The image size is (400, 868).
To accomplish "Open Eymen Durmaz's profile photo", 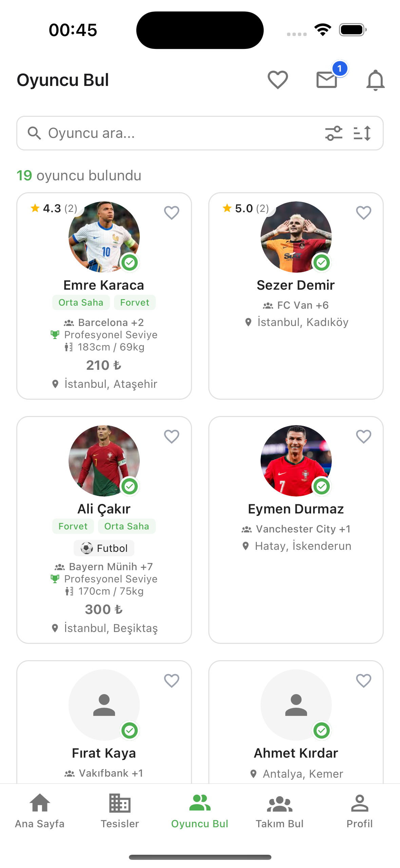I will click(296, 460).
